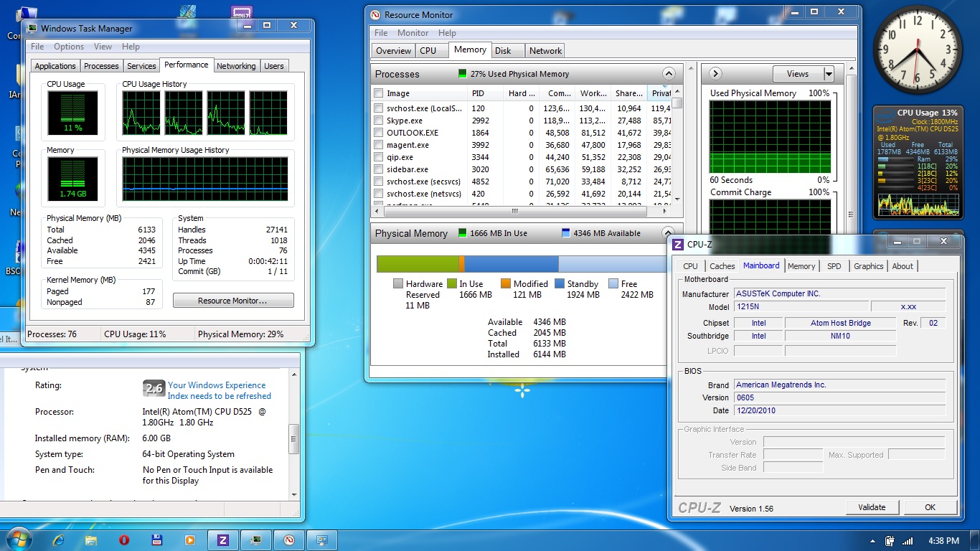Toggle select-all checkbox in Image header
This screenshot has height=551, width=980.
tap(378, 93)
